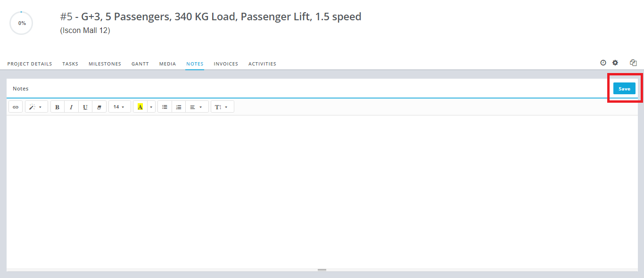Switch to the Milestones tab
This screenshot has width=644, height=278.
(105, 64)
